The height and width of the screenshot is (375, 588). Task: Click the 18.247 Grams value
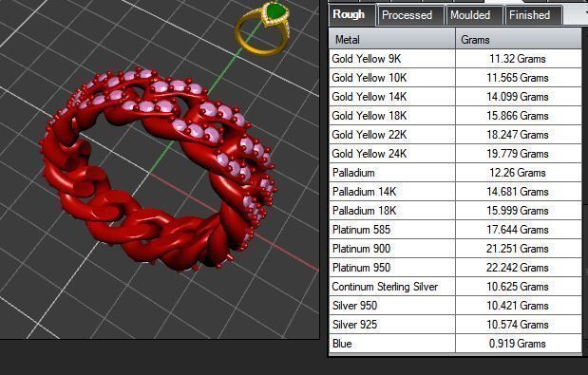(518, 135)
